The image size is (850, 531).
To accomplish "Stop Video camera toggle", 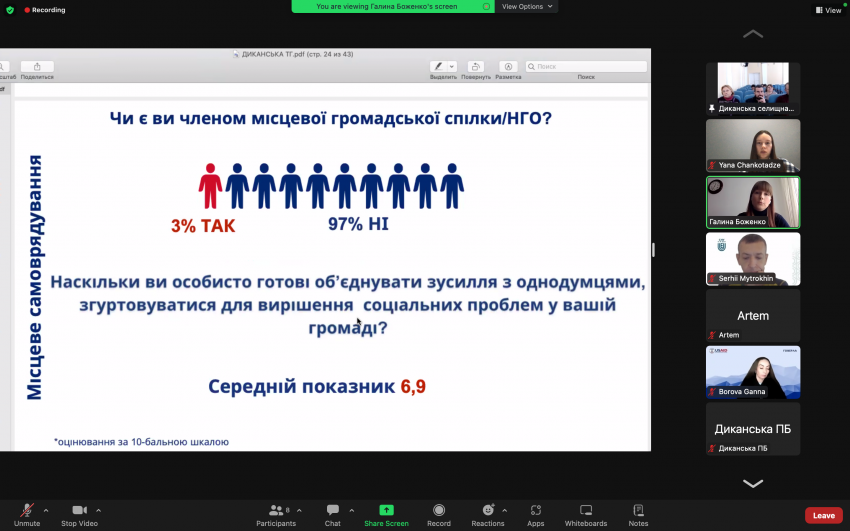I will (x=79, y=515).
